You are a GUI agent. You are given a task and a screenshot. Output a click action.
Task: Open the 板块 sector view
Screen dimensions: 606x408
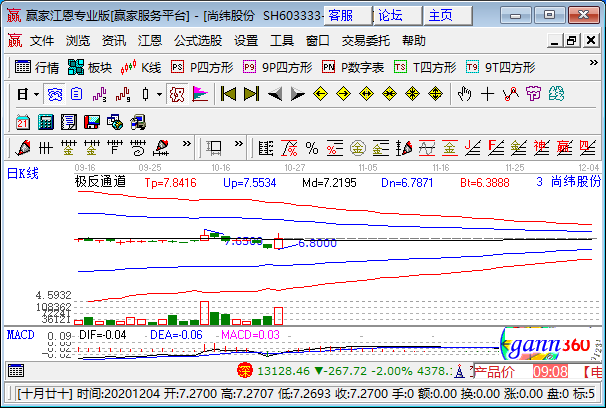coord(90,67)
